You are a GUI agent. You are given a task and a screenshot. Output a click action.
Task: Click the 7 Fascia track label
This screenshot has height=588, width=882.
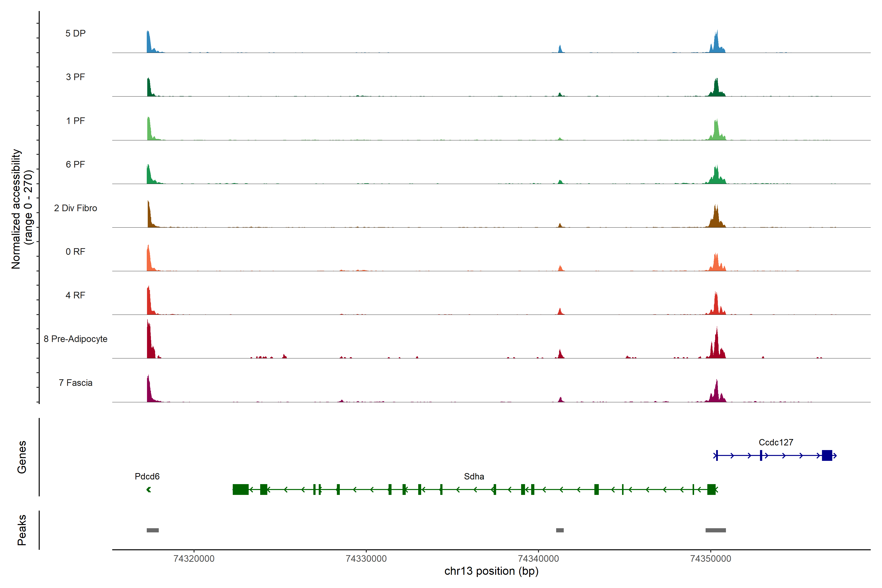click(75, 383)
